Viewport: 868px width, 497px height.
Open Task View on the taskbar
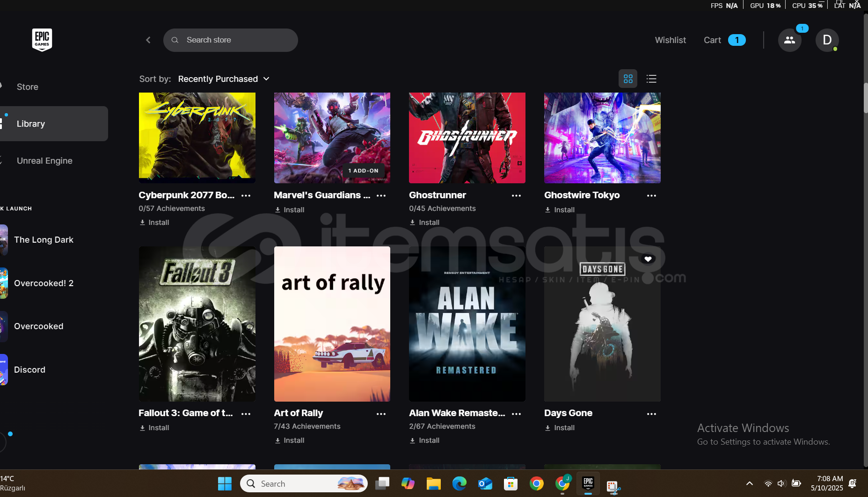click(x=382, y=484)
